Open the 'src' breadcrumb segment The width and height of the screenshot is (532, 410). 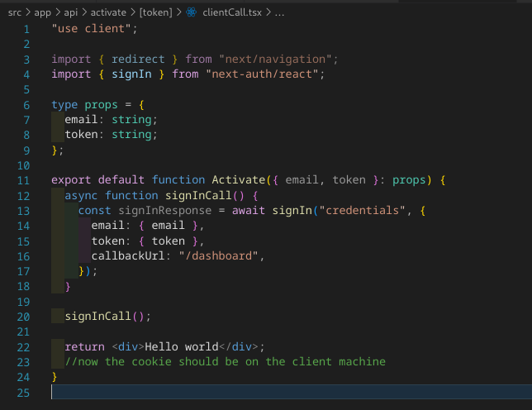tap(15, 12)
